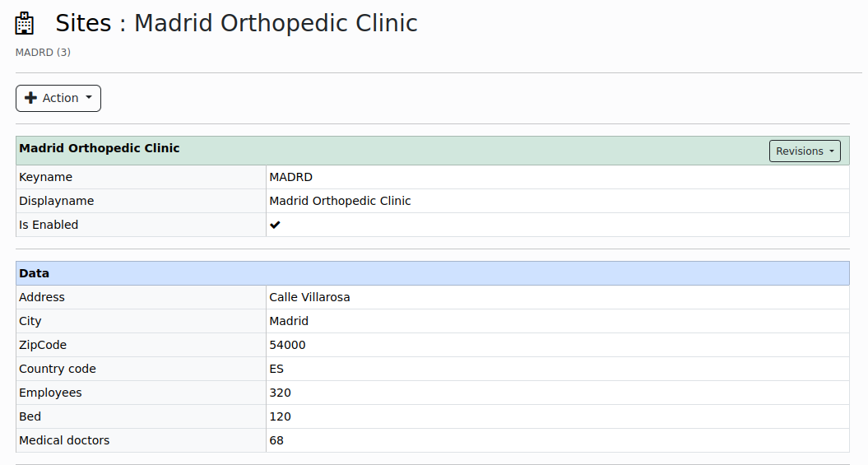Open the Action dropdown menu
The height and width of the screenshot is (465, 868).
(58, 98)
